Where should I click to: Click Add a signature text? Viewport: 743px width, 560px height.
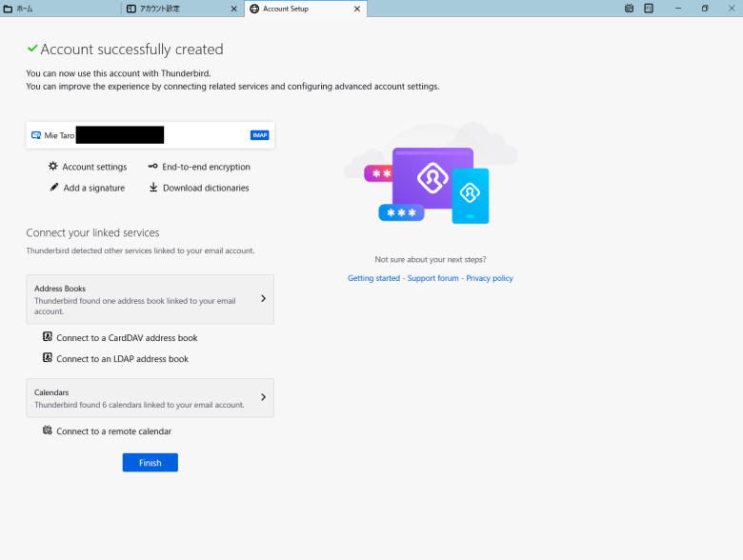94,188
